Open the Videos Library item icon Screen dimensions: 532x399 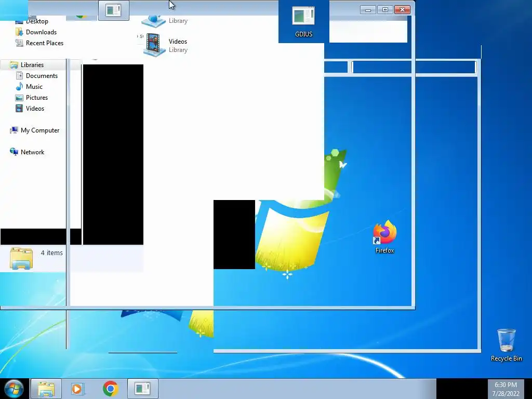154,45
